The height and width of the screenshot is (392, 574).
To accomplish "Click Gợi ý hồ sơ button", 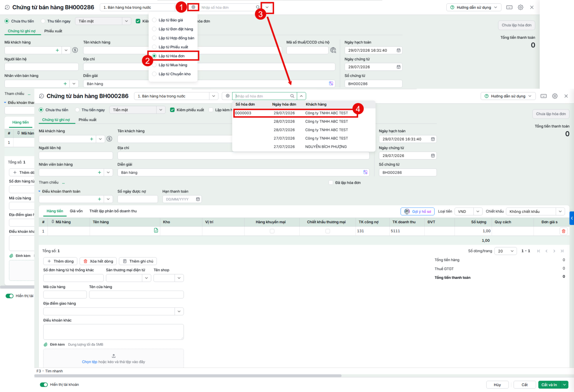I will pyautogui.click(x=418, y=211).
